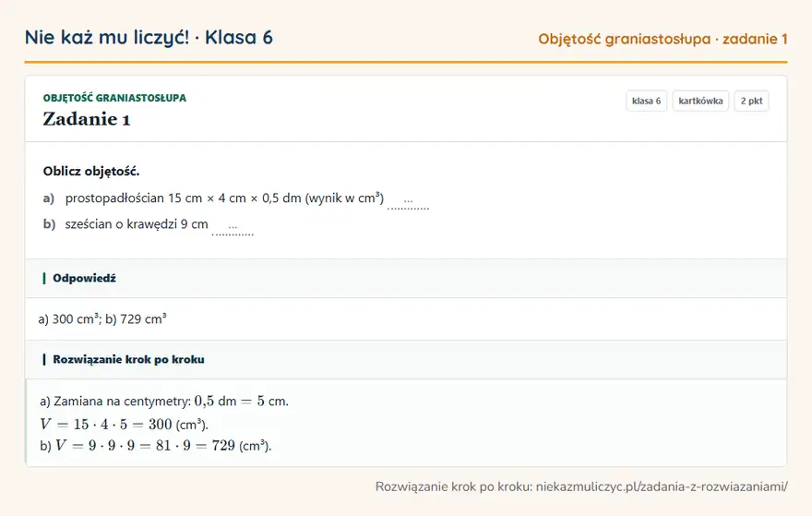Click the 'prostopadłościan 15 cm × 4 cm × 0,5 dm' text
The height and width of the screenshot is (516, 812).
tap(184, 198)
